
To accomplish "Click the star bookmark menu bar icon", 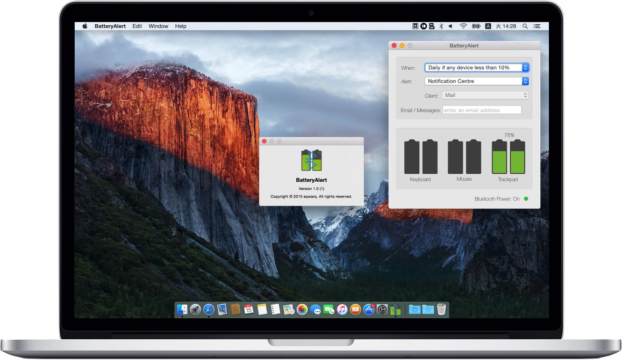I will (415, 26).
